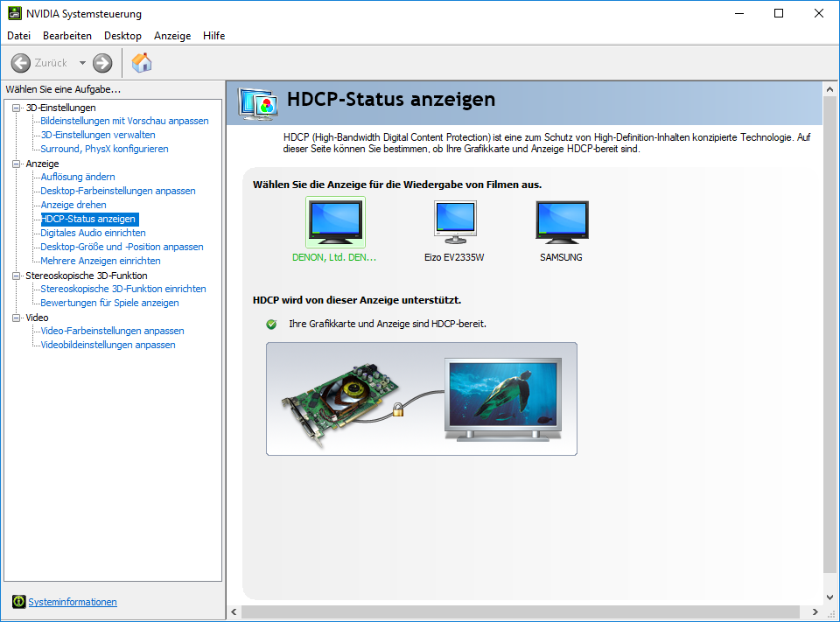Click the Video category label
This screenshot has width=840, height=622.
point(37,318)
